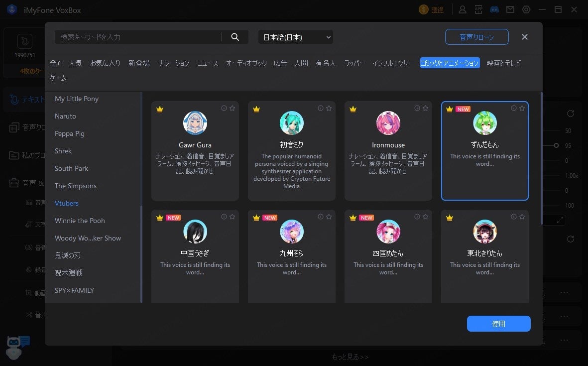Favorite the 九州そら voice star
The height and width of the screenshot is (366, 588).
click(x=329, y=217)
